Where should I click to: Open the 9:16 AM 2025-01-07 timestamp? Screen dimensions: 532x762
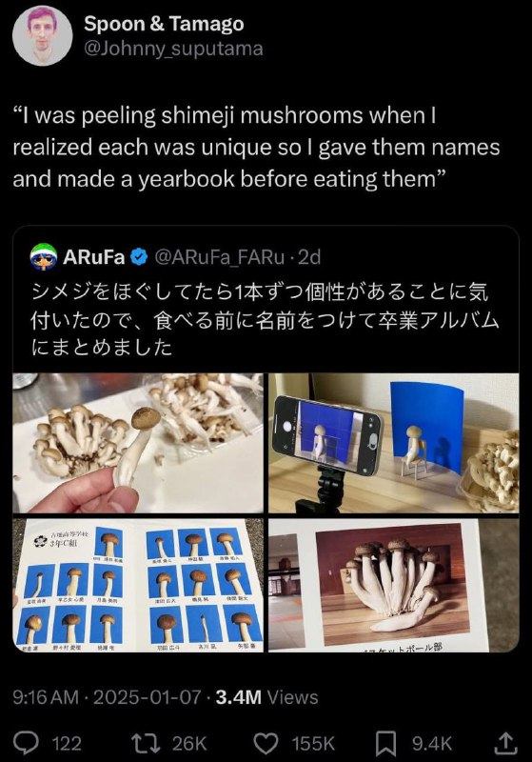point(107,697)
